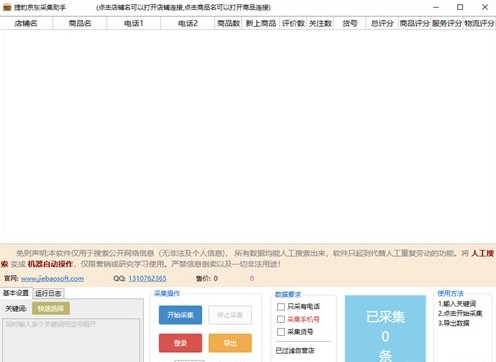This screenshot has width=496, height=362.
Task: Open the QQ 1310762365 link
Action: click(147, 278)
